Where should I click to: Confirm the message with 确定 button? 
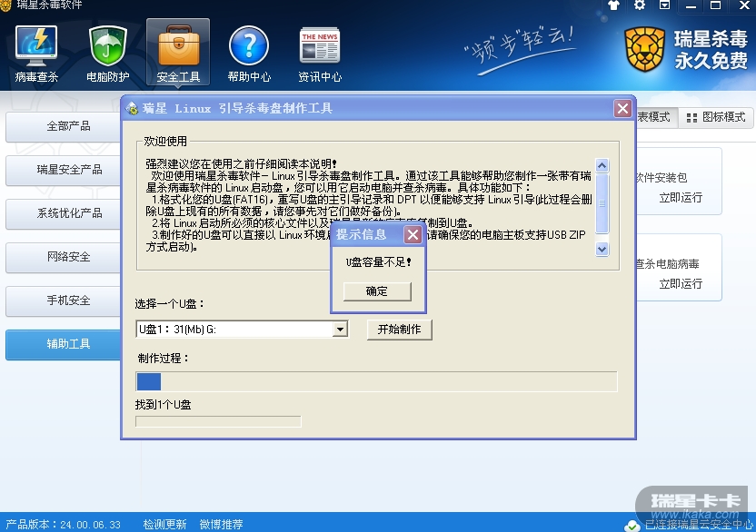pos(377,291)
